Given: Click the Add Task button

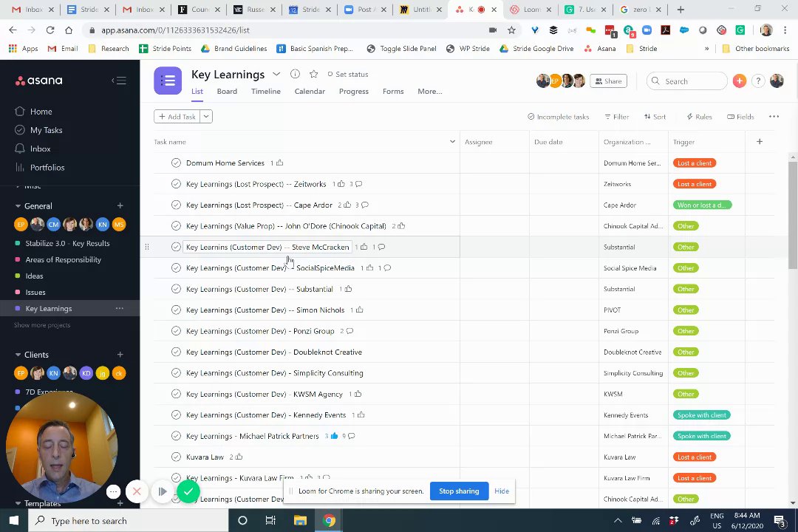Looking at the screenshot, I should [177, 117].
